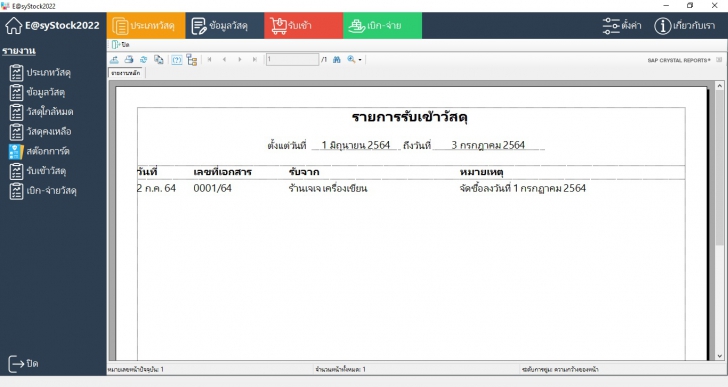728x387 pixels.
Task: Toggle the group tree icon
Action: point(192,59)
